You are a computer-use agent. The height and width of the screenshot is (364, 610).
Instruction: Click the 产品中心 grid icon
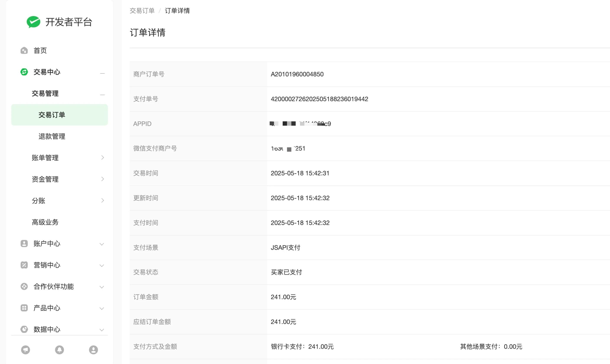click(x=24, y=308)
